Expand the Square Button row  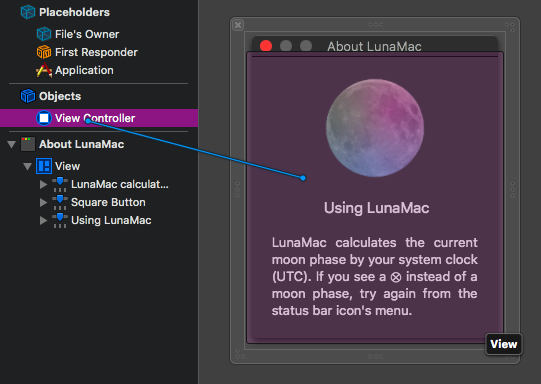tap(43, 202)
